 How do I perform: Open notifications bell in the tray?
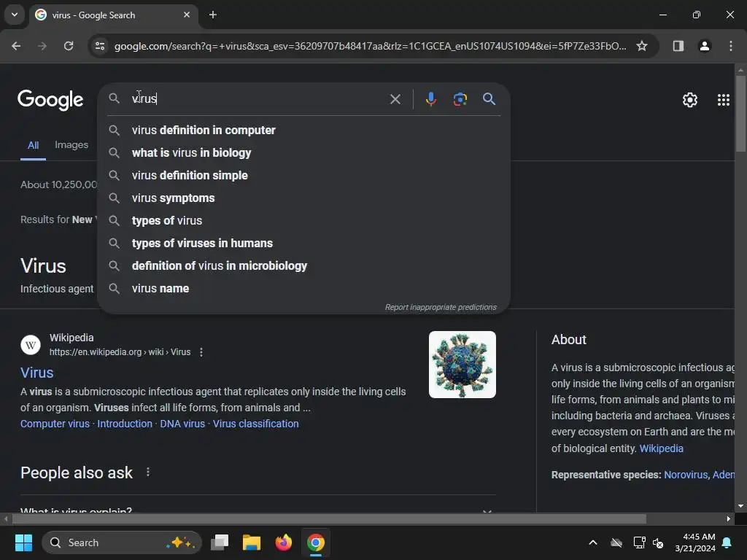(x=727, y=542)
